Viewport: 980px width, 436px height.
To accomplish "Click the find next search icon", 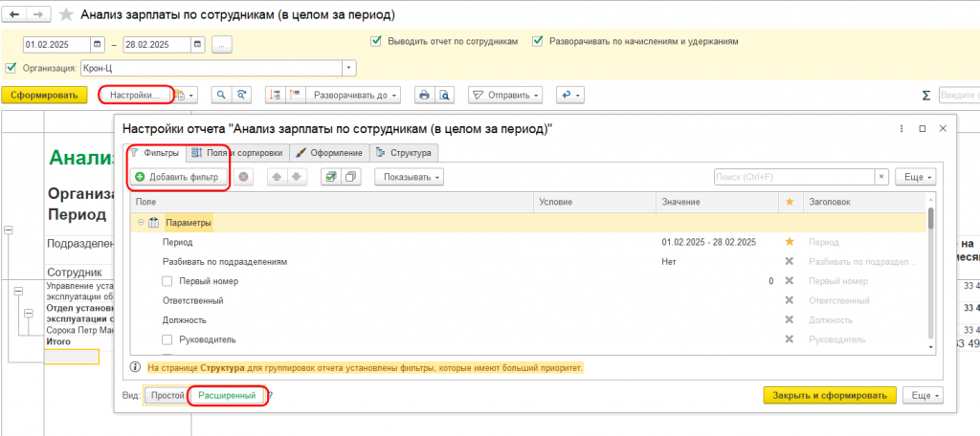I will click(240, 95).
